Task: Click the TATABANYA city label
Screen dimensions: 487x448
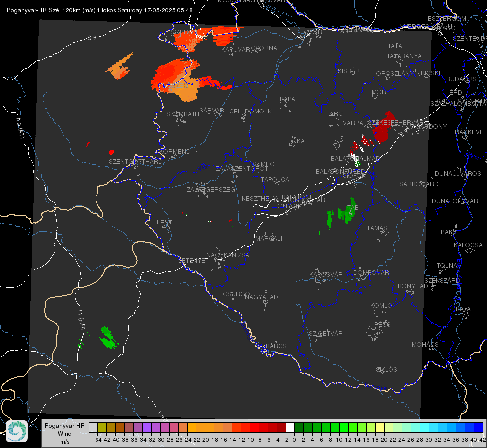Action: pos(404,56)
